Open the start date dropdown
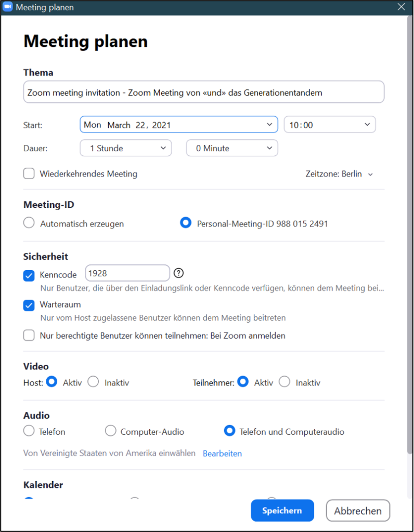The width and height of the screenshot is (414, 532). pyautogui.click(x=178, y=125)
